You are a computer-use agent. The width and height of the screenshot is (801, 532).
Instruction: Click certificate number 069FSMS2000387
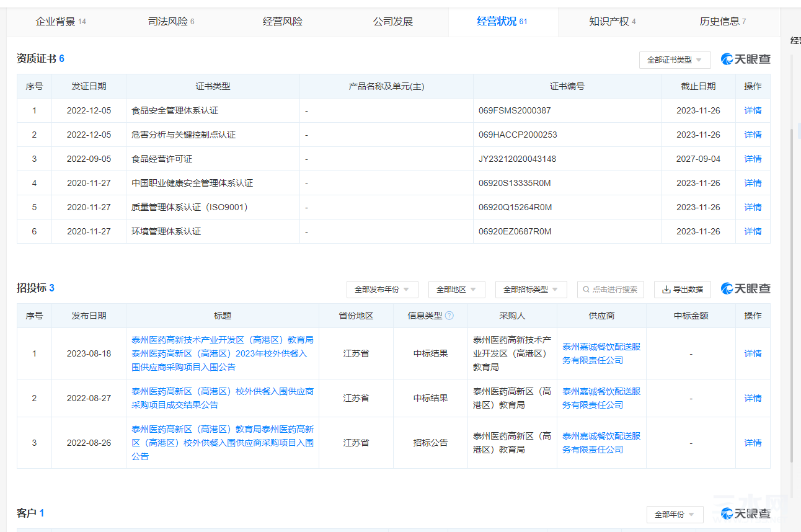515,110
